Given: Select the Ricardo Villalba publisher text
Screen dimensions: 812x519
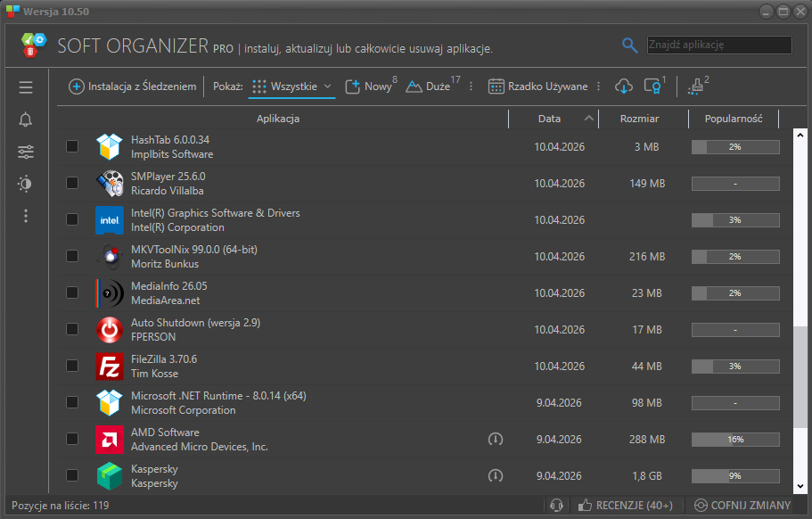Looking at the screenshot, I should 168,191.
